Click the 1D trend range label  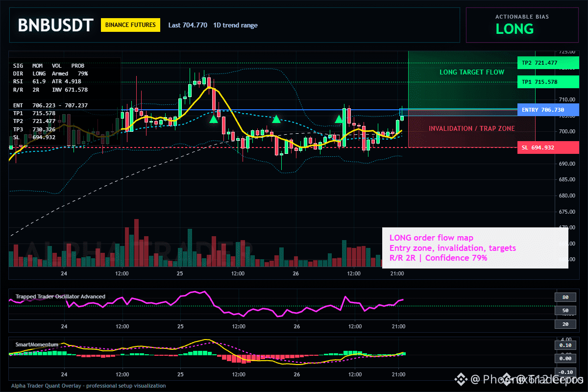click(x=235, y=25)
